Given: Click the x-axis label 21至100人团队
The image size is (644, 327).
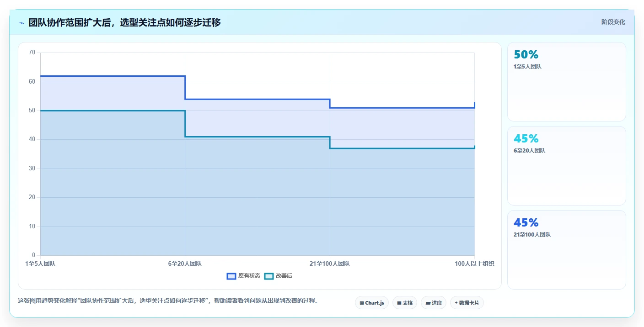Looking at the screenshot, I should click(330, 264).
